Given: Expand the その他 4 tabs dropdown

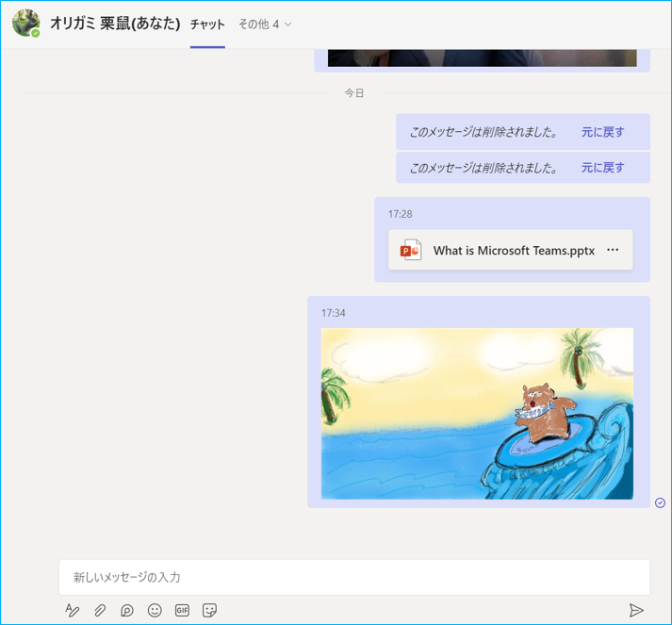Looking at the screenshot, I should click(265, 25).
